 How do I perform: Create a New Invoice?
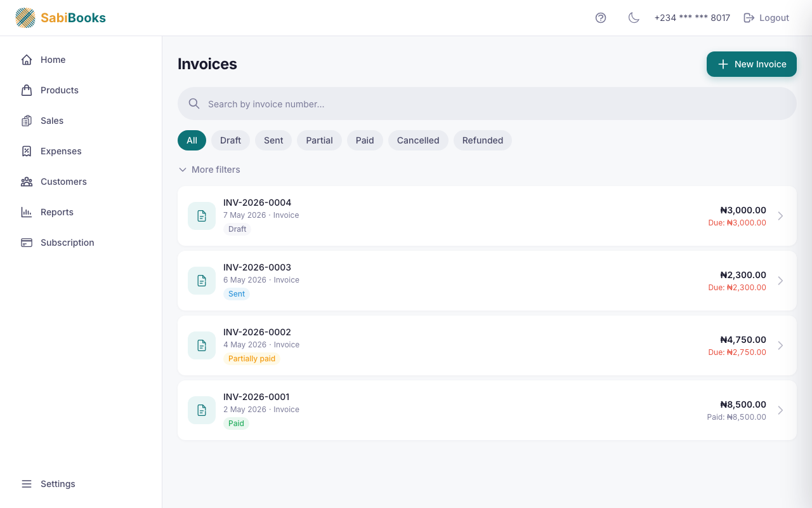pos(752,64)
